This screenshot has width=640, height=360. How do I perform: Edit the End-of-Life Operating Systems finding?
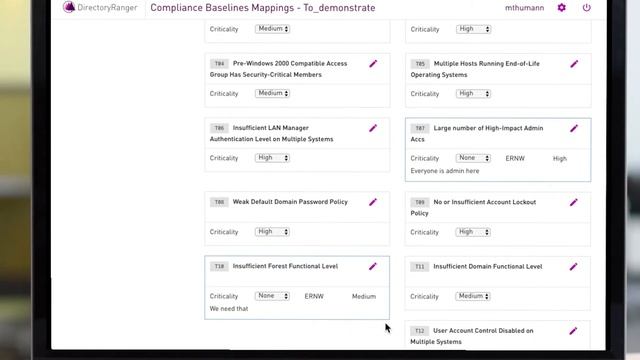click(574, 64)
